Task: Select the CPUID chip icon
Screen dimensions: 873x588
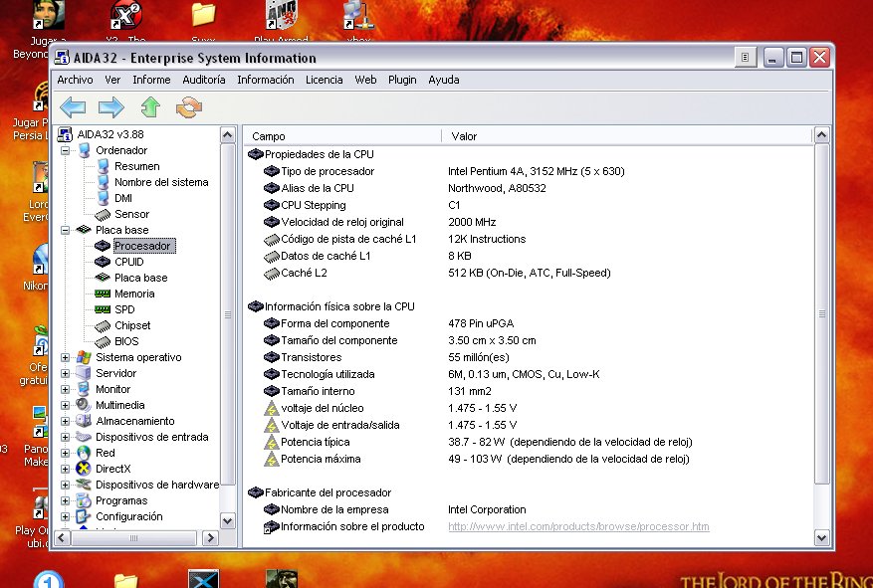Action: [103, 262]
